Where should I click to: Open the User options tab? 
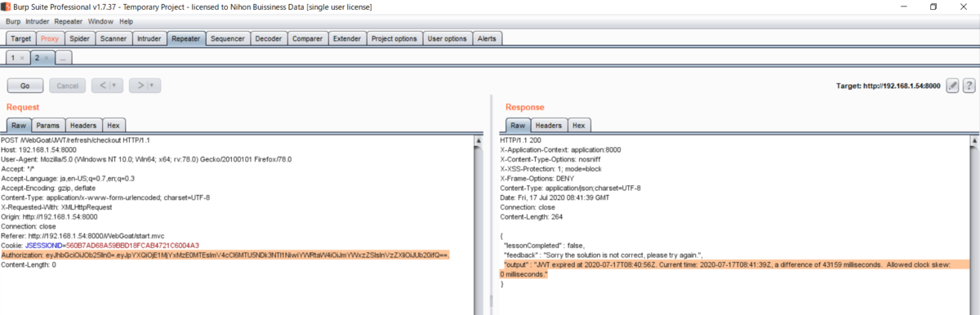pyautogui.click(x=447, y=38)
